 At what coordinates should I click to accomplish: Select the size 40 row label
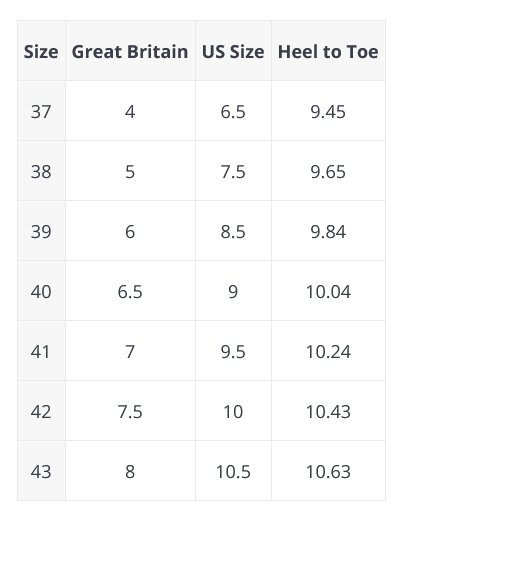(41, 291)
